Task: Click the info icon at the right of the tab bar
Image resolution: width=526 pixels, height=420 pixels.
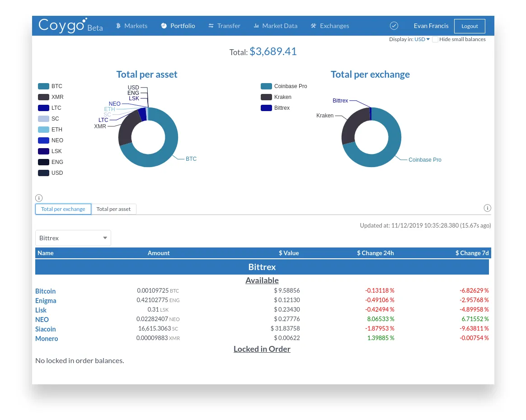Action: pyautogui.click(x=488, y=208)
